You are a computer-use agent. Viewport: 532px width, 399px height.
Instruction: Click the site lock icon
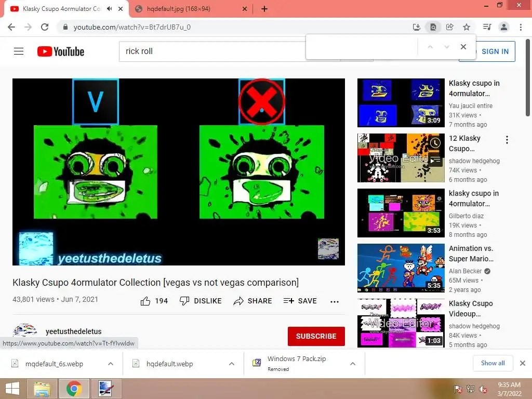point(65,27)
